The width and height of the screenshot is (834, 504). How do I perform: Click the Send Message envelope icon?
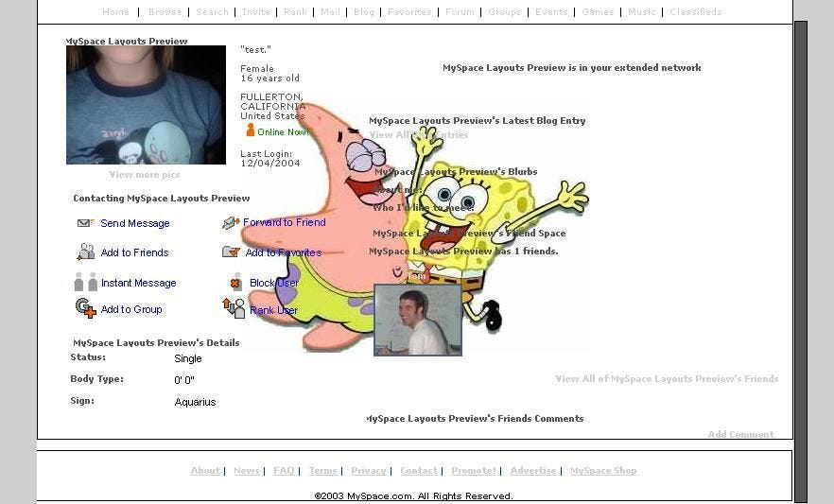pos(85,223)
